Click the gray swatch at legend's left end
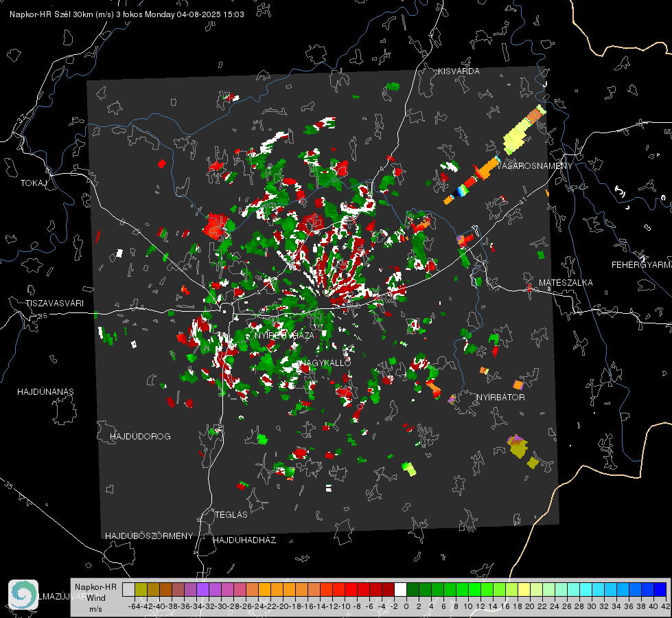 pyautogui.click(x=128, y=590)
